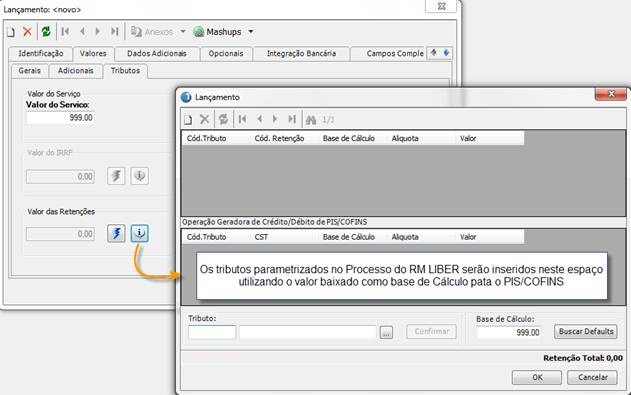Click the Buscar Defaults button
The width and height of the screenshot is (631, 395).
click(x=586, y=331)
